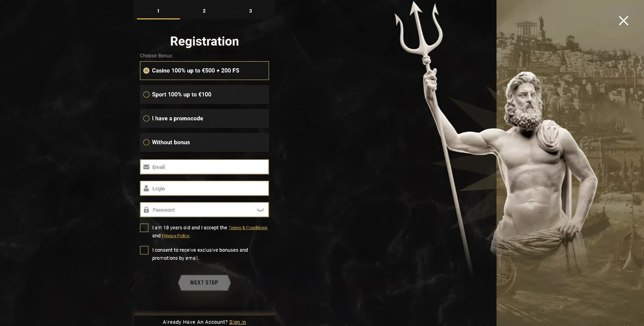Enable consent to receive bonuses by email

[x=144, y=250]
